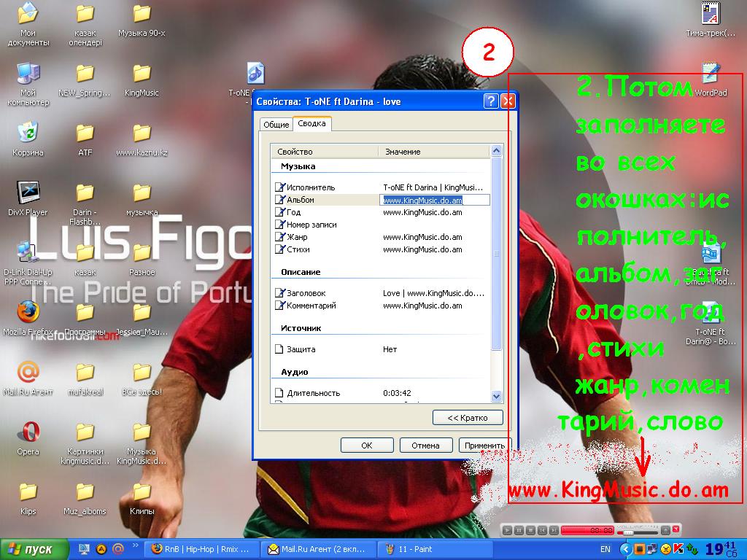747x560 pixels.
Task: Click the Kaspersky icon in system tray
Action: tap(678, 548)
